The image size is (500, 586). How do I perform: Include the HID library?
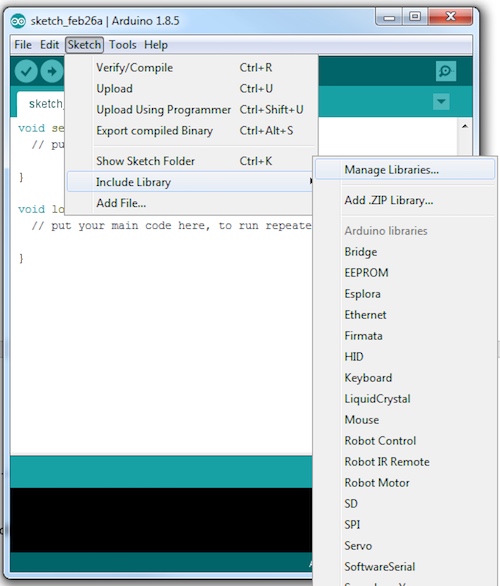[x=405, y=357]
